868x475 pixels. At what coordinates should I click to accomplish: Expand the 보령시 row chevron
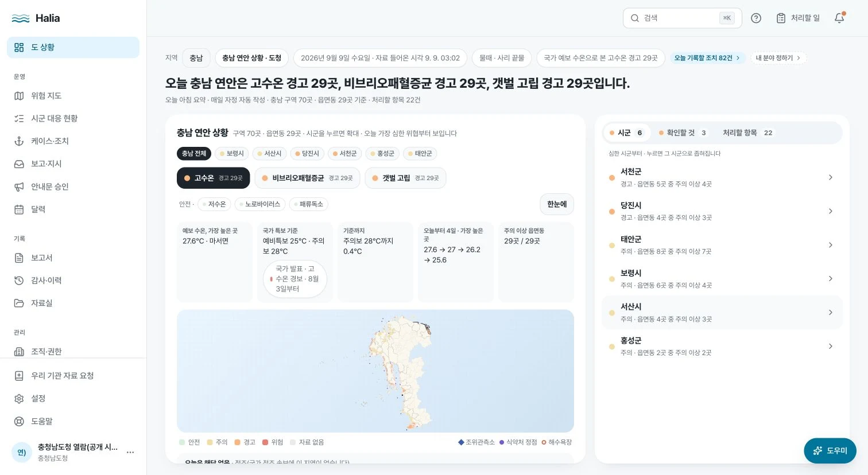[830, 279]
